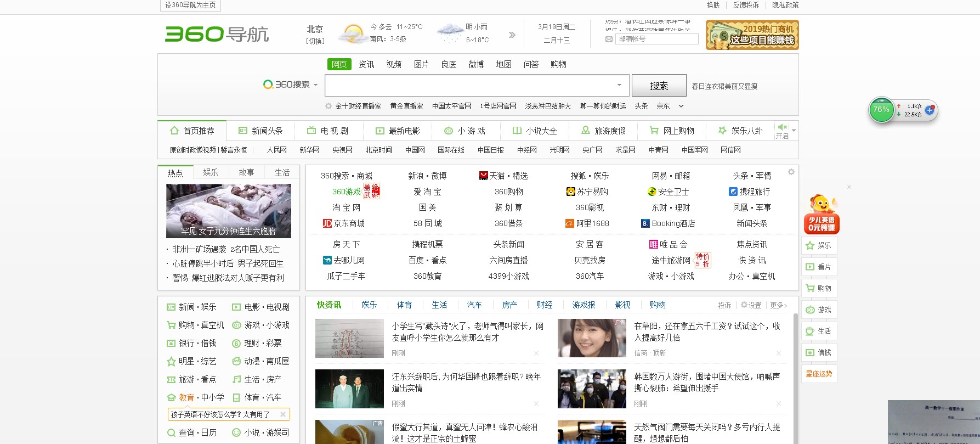
Task: Open news feed 设置 gear
Action: pyautogui.click(x=751, y=305)
